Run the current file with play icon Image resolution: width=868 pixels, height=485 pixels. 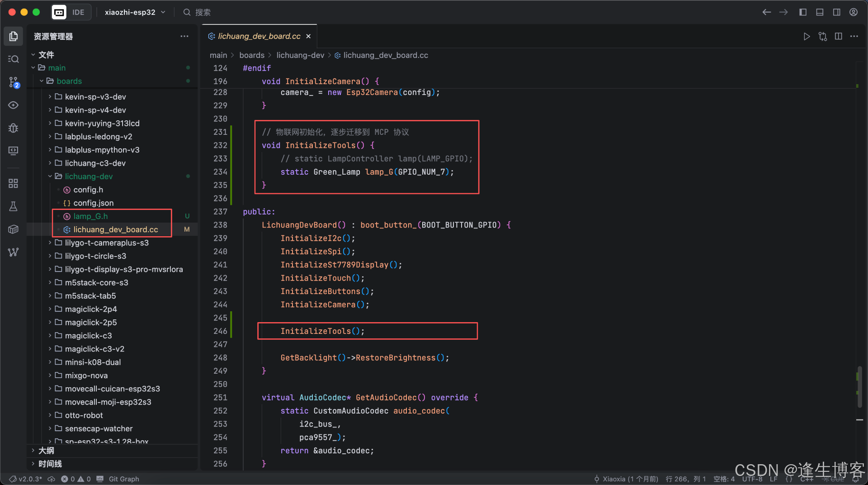[x=807, y=36]
